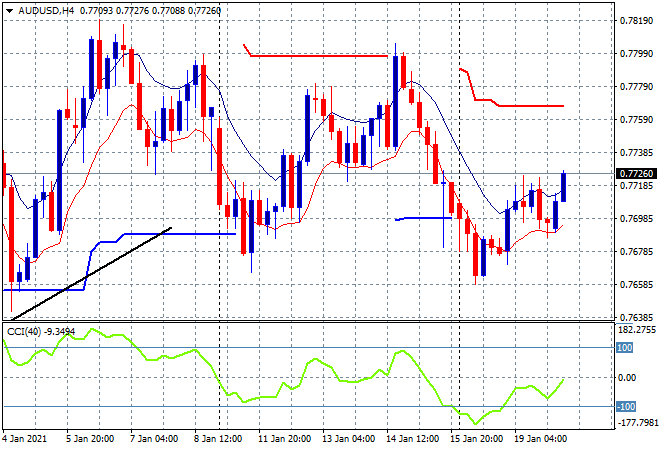Screen dimensions: 660x450
Task: Select the -177.7981 CCI scale minimum
Action: 637,422
